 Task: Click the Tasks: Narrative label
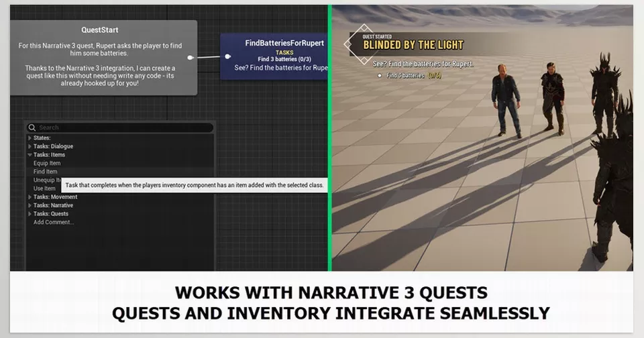coord(53,205)
